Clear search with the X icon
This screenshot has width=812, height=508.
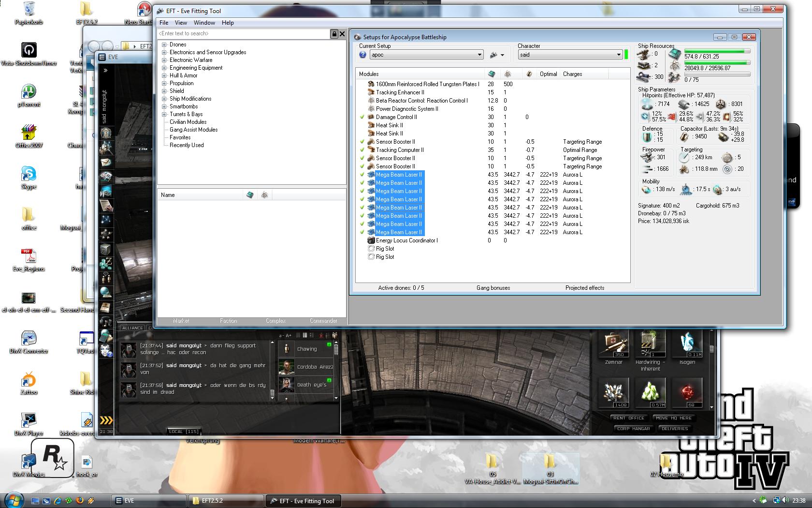pyautogui.click(x=342, y=34)
